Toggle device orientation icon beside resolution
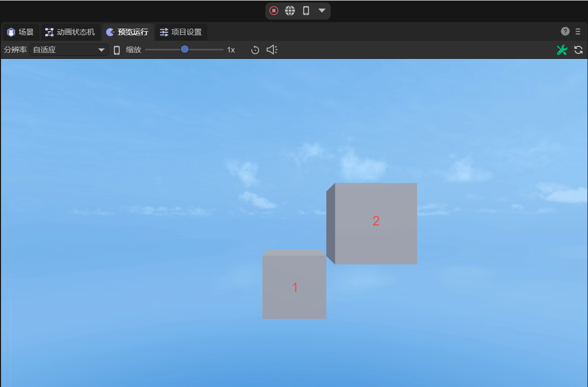The width and height of the screenshot is (588, 387). 117,50
